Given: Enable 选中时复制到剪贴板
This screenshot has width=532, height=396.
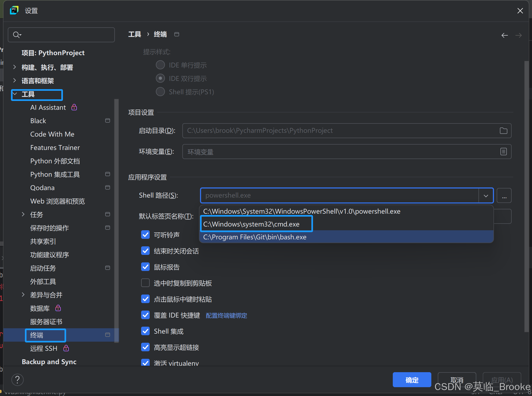Looking at the screenshot, I should pos(145,283).
